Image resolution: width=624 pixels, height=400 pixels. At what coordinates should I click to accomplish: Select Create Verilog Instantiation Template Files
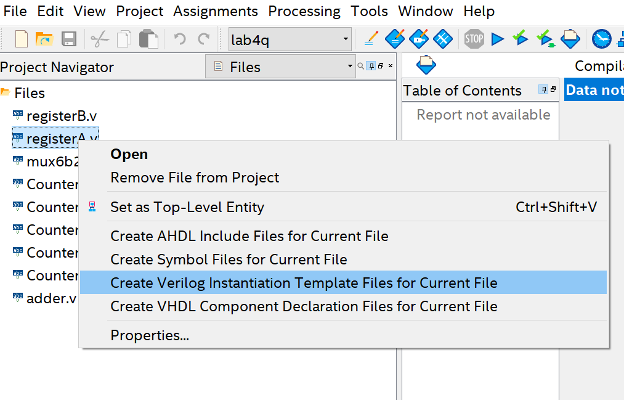(303, 283)
